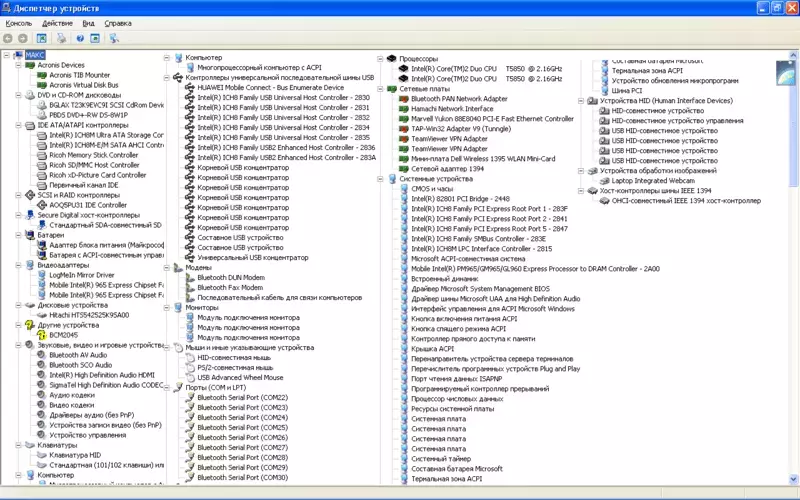The image size is (800, 500).
Task: Click the DVD и CD-ROM дисководы drive icon
Action: pyautogui.click(x=30, y=95)
